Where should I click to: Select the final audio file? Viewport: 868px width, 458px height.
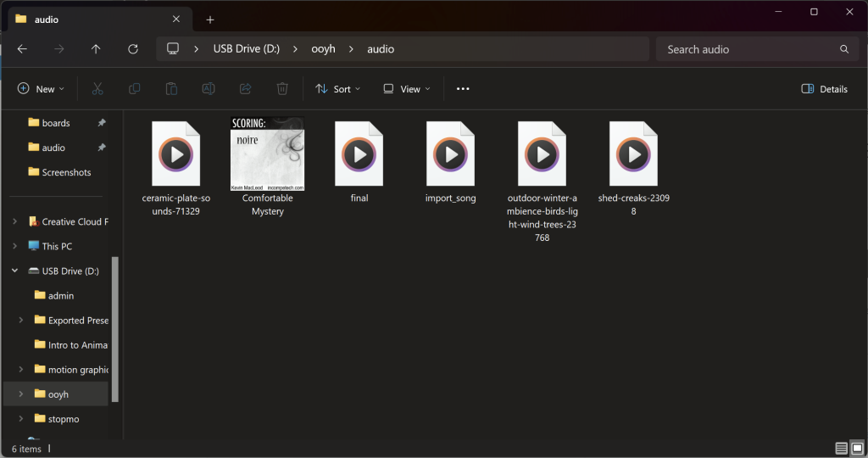(359, 162)
